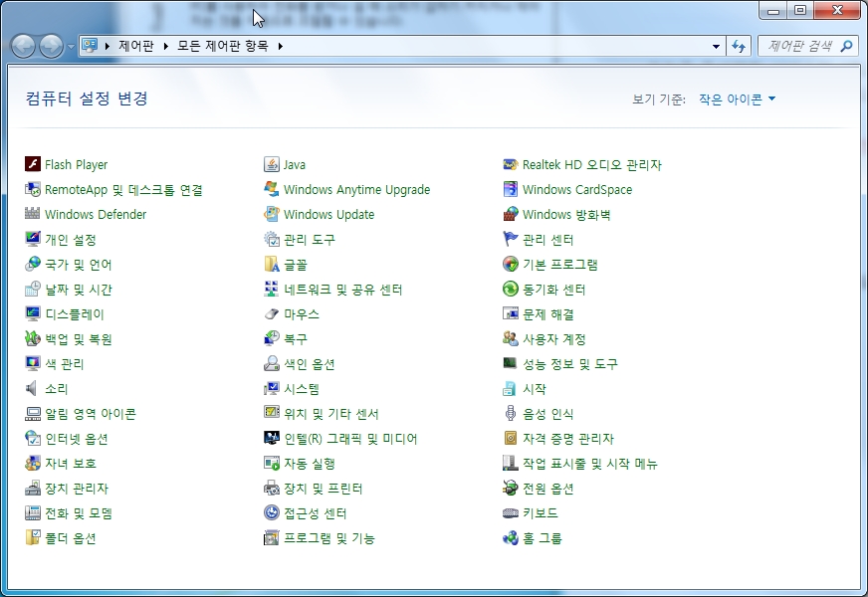Open 인터넷 옵션 link
The height and width of the screenshot is (597, 868).
[77, 439]
